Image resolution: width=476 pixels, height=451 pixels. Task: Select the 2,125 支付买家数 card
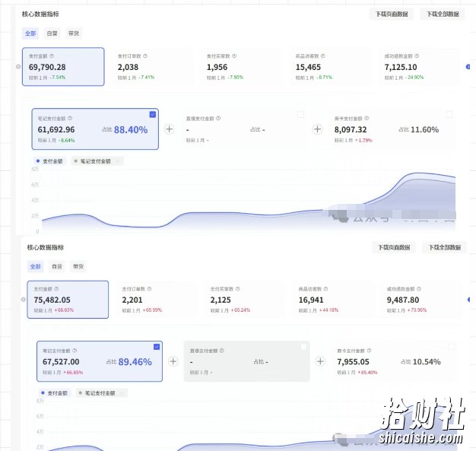[244, 300]
